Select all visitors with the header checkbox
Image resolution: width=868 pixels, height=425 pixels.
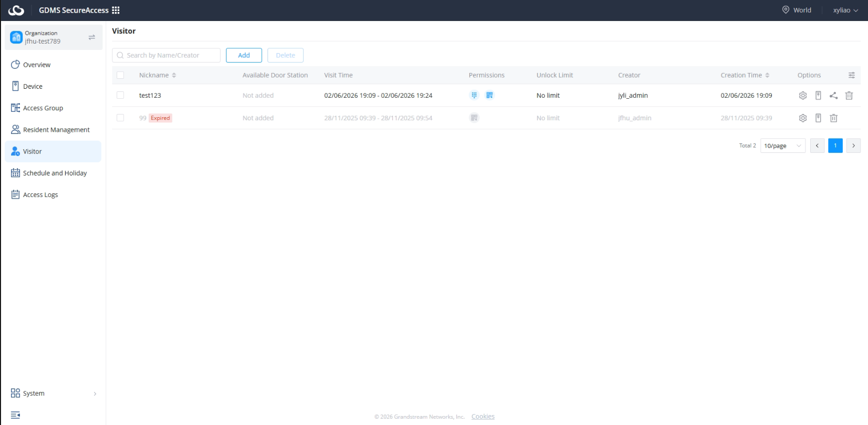120,75
